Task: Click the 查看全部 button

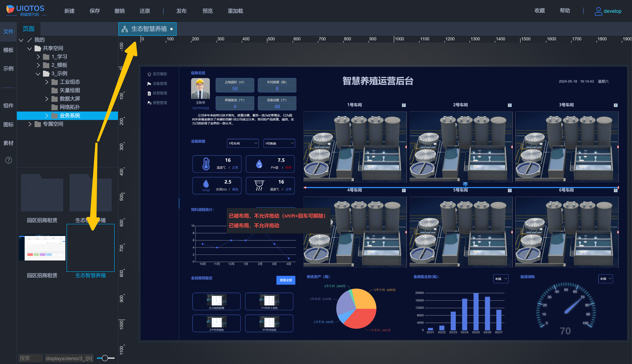Action: click(x=286, y=280)
